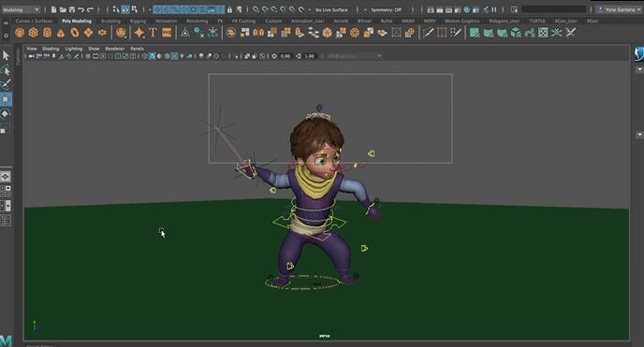Save the scene with the floppy disk icon
The height and width of the screenshot is (347, 644).
pyautogui.click(x=72, y=9)
